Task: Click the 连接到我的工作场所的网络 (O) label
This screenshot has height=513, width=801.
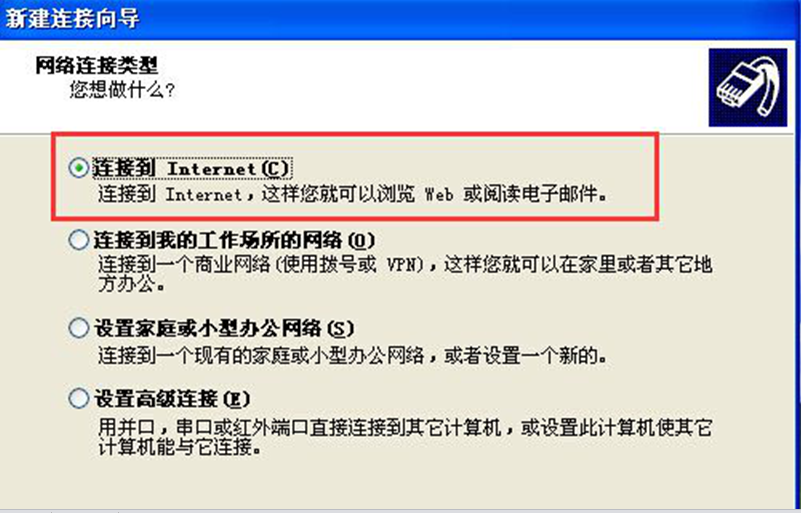Action: (x=234, y=240)
